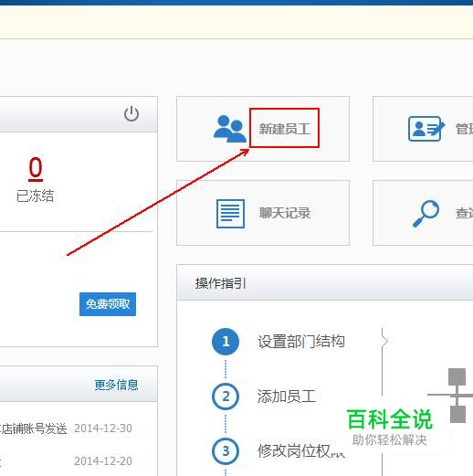Screen dimensions: 473x476
Task: Click 设置部门结构 step text
Action: coord(301,341)
